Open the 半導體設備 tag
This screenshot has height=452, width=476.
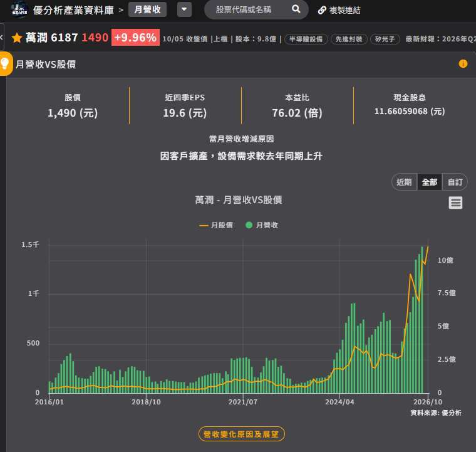[x=306, y=39]
